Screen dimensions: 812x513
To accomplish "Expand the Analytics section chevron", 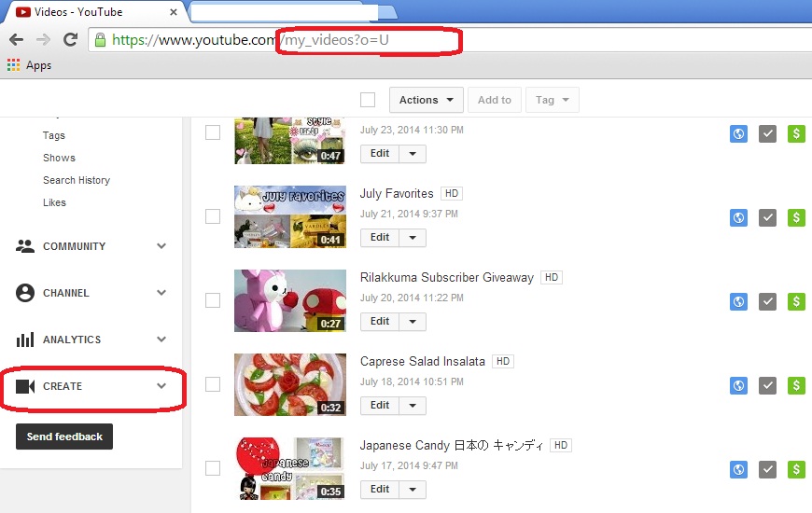I will 161,340.
